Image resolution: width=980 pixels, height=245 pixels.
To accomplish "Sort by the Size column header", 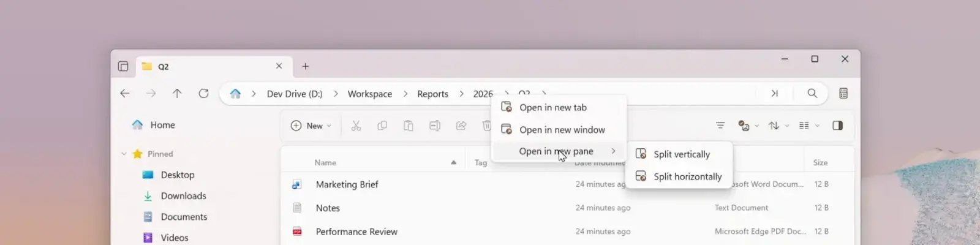I will point(820,162).
